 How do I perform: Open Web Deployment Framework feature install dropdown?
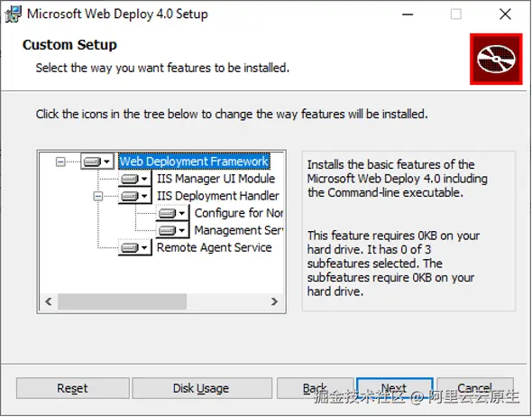pyautogui.click(x=97, y=162)
